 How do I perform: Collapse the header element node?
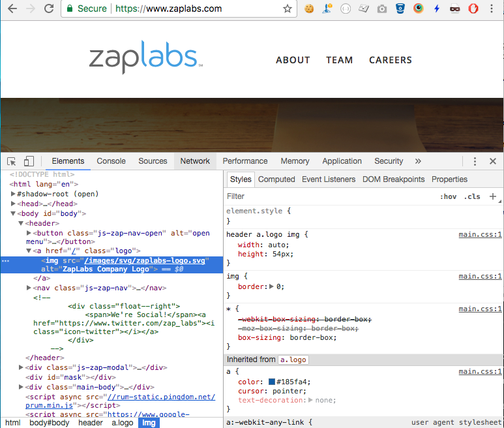[21, 223]
